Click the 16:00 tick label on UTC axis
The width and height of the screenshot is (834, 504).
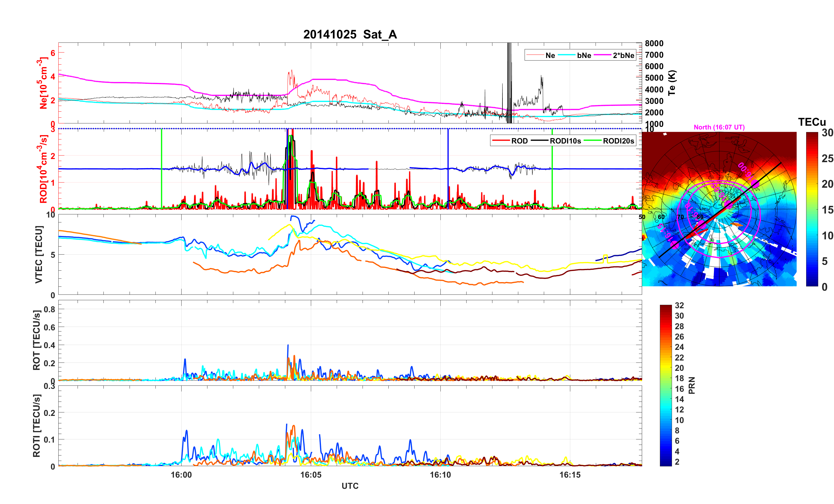[181, 475]
